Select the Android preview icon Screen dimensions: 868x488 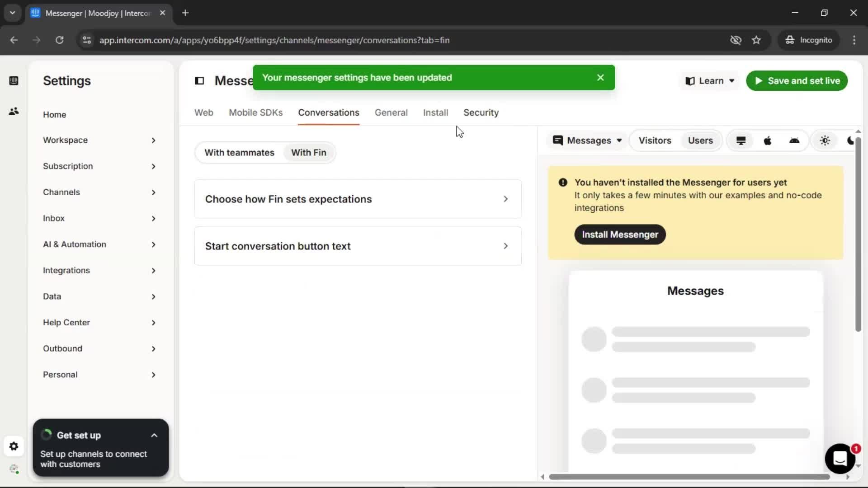point(794,141)
